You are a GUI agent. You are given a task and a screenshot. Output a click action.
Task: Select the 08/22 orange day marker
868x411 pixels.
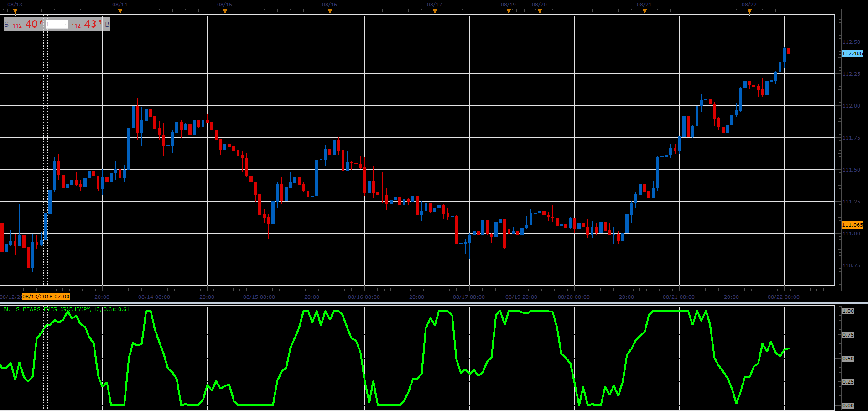point(749,12)
